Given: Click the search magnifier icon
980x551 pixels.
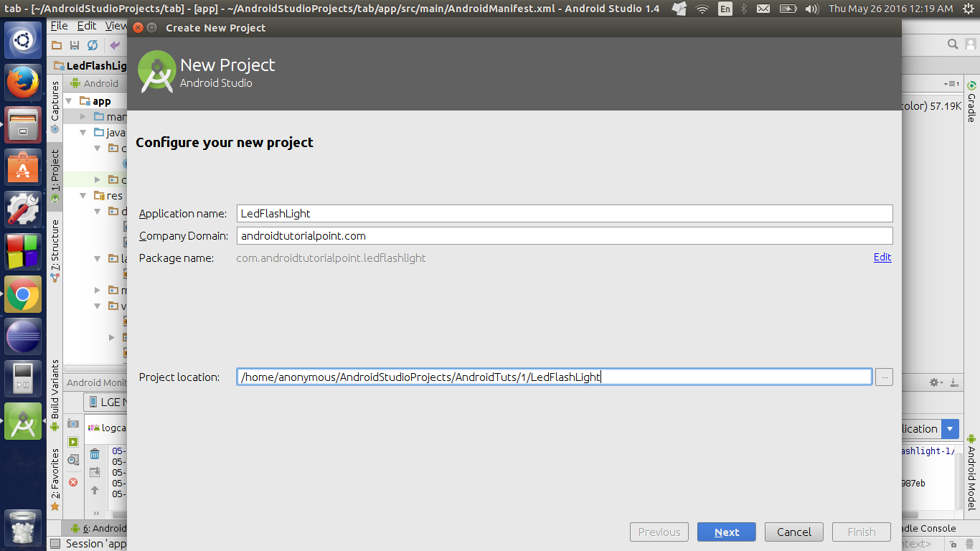Looking at the screenshot, I should (x=953, y=44).
